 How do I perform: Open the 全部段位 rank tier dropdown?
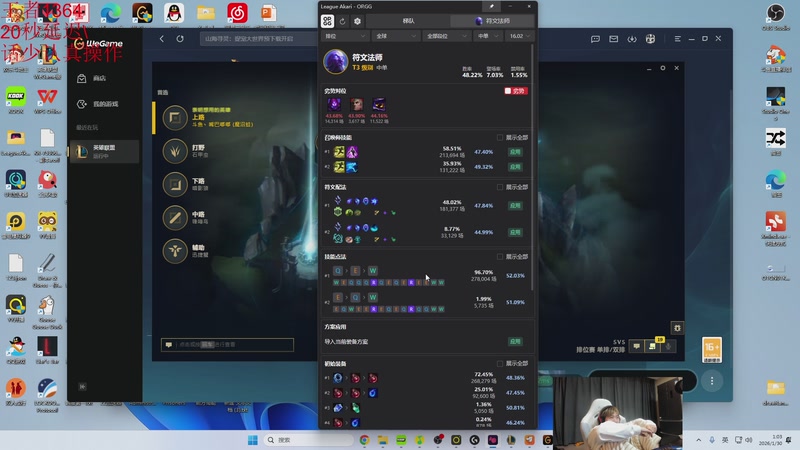click(x=446, y=36)
